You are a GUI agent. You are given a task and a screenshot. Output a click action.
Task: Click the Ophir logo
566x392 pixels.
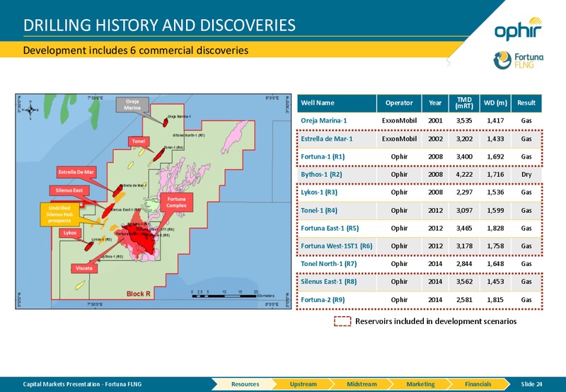tap(519, 29)
